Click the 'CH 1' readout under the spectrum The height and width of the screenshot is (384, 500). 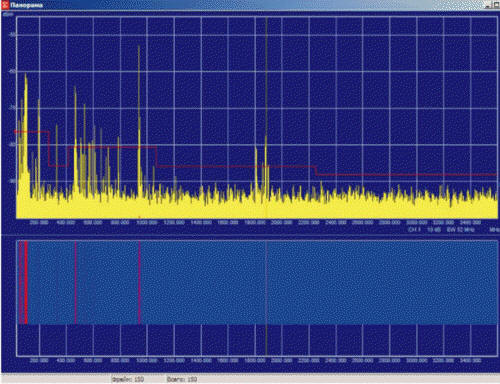(x=414, y=230)
